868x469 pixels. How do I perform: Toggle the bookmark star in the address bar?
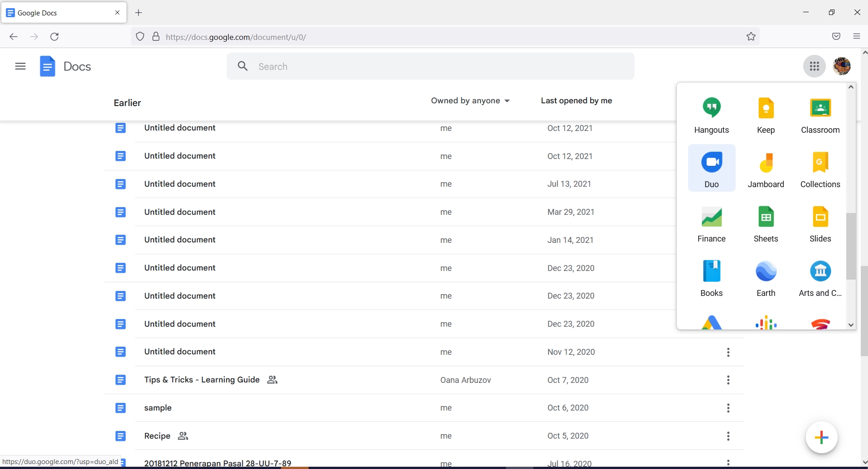click(751, 37)
